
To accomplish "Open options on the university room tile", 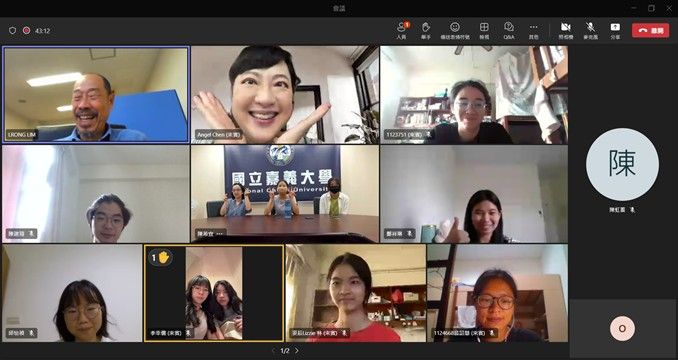I will (220, 234).
